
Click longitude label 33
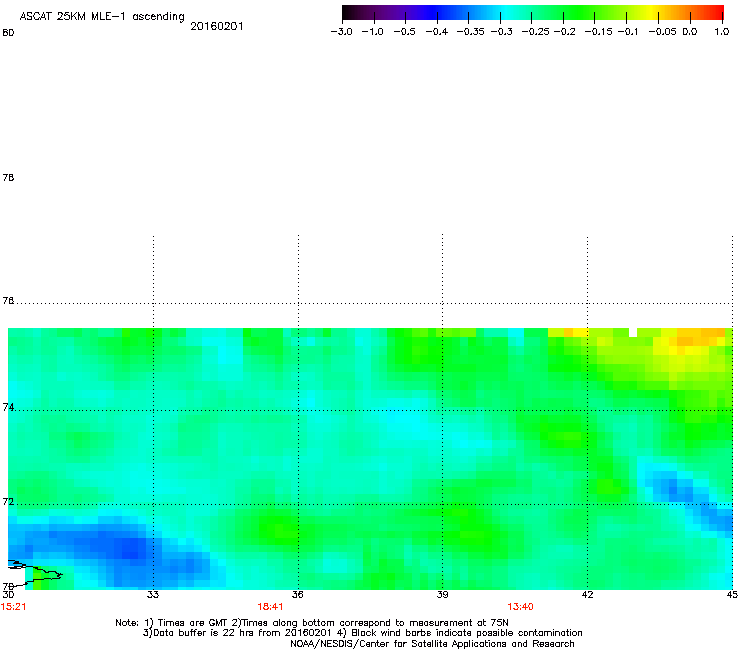(x=153, y=595)
